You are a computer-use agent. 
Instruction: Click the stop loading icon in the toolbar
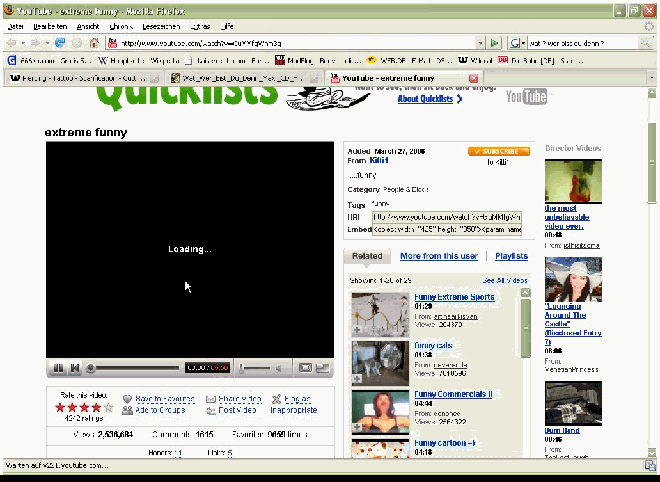tap(77, 43)
